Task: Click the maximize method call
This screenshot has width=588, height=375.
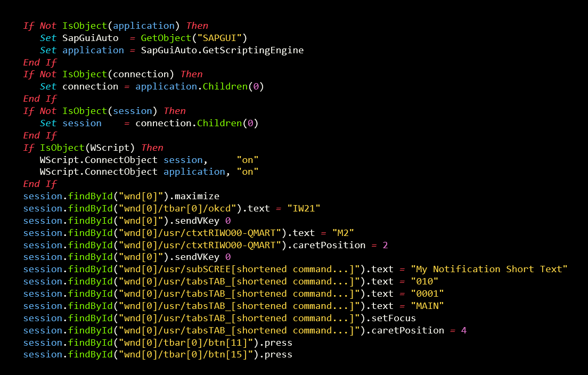Action: pyautogui.click(x=196, y=196)
